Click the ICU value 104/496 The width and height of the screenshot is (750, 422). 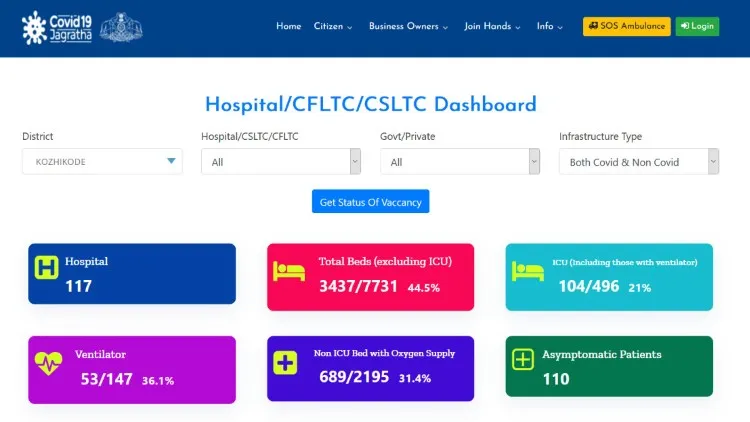tap(589, 286)
